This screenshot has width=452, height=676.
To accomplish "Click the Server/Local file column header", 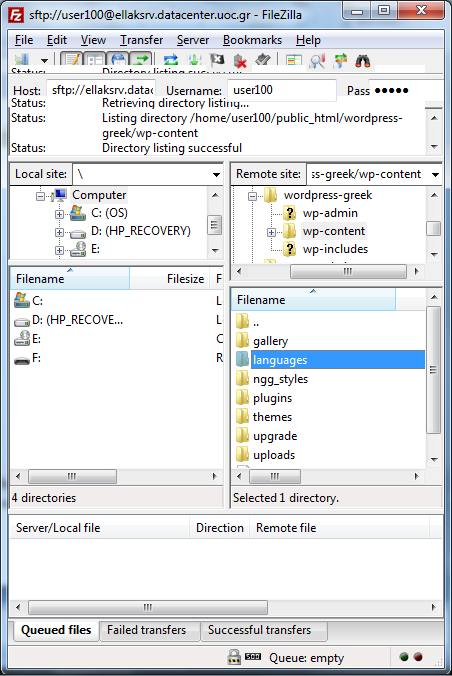I will [x=100, y=528].
